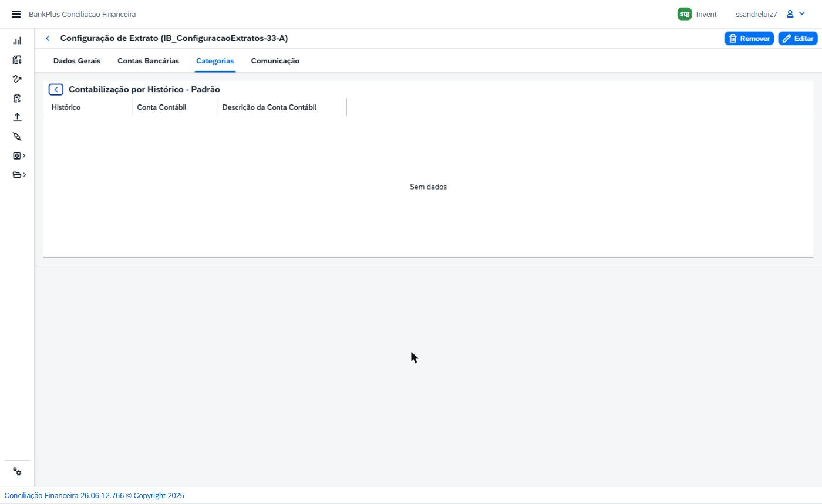Expand the user account dropdown arrow
This screenshot has height=504, width=822.
(x=802, y=14)
